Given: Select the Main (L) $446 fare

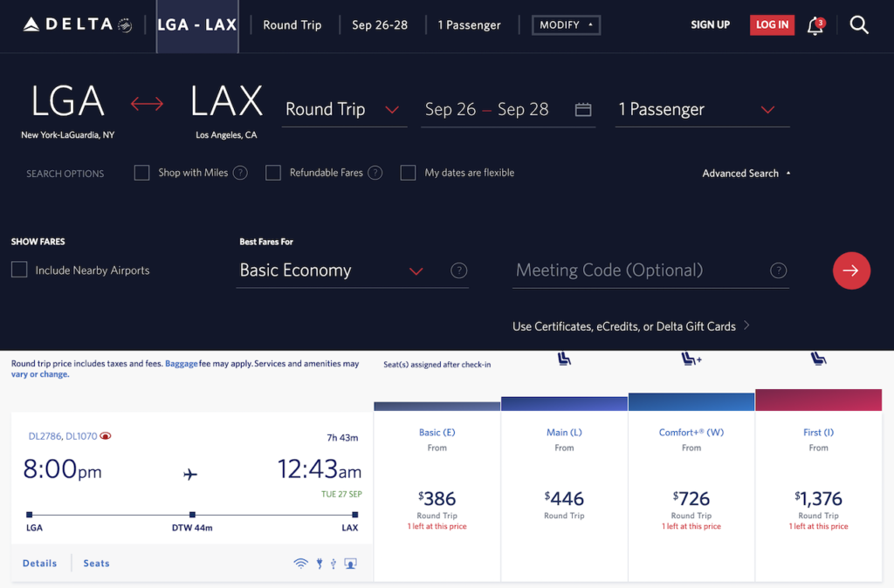Looking at the screenshot, I should [565, 496].
